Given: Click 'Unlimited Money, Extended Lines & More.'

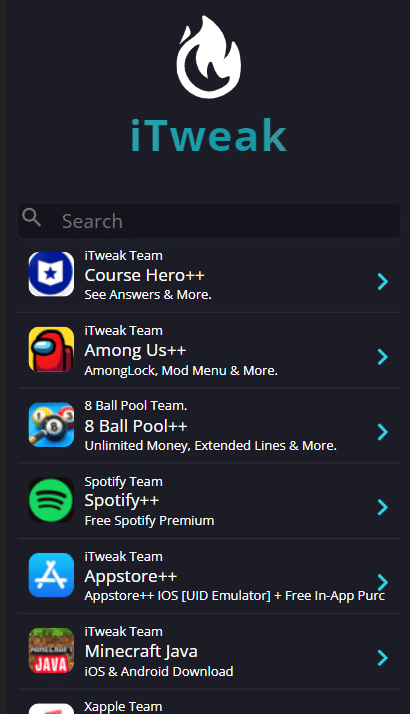Looking at the screenshot, I should point(210,445).
